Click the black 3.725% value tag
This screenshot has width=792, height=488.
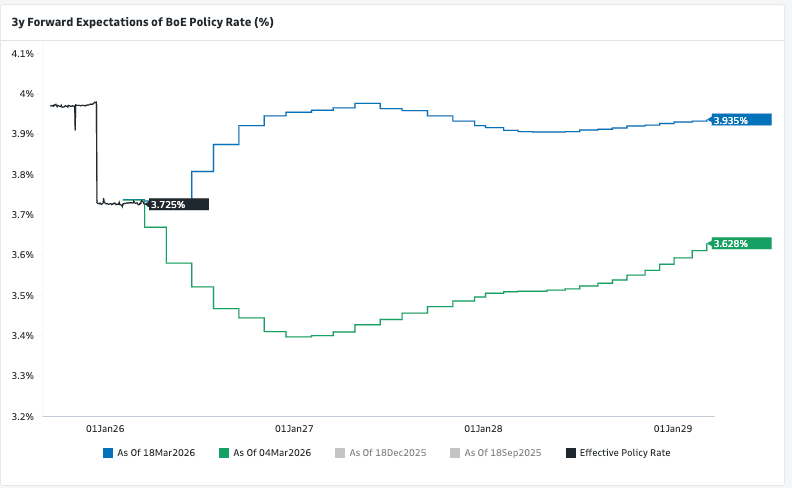click(x=178, y=204)
